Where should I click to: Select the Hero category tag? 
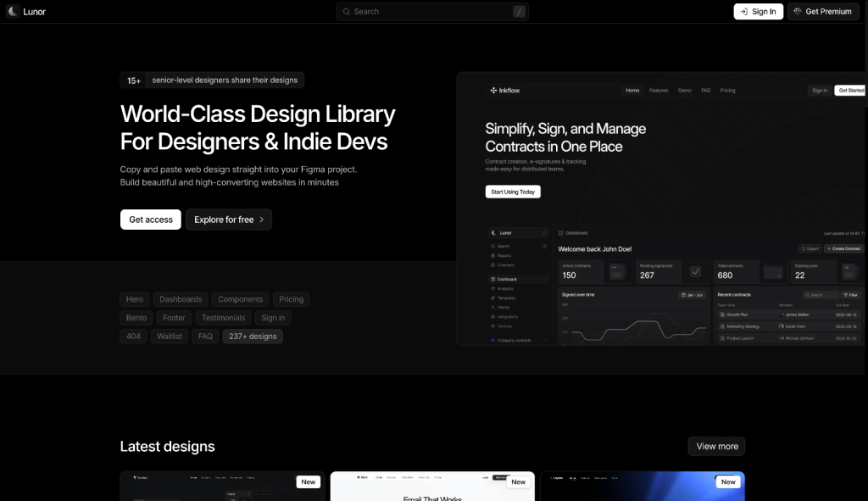tap(135, 299)
